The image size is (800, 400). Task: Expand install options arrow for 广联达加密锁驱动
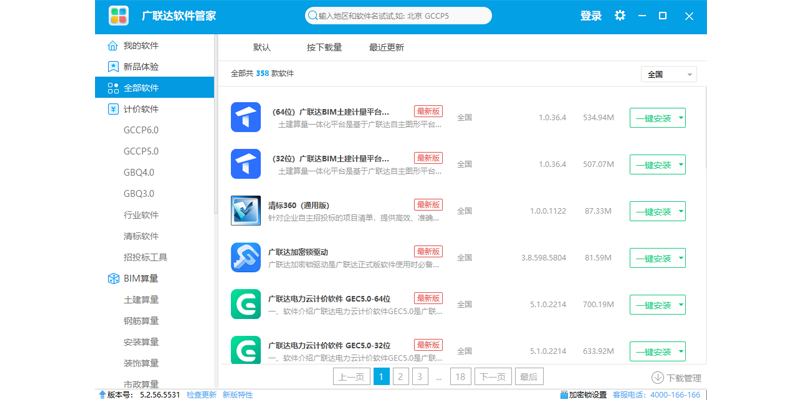681,258
